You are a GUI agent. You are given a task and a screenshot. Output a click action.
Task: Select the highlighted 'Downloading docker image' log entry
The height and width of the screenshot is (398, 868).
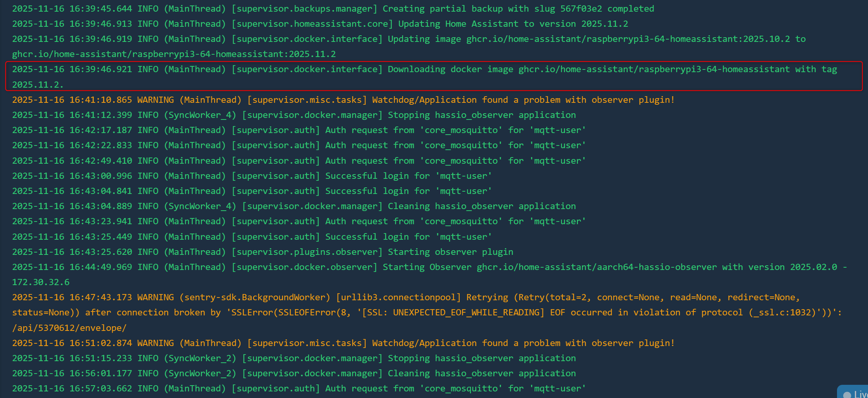[x=424, y=69]
